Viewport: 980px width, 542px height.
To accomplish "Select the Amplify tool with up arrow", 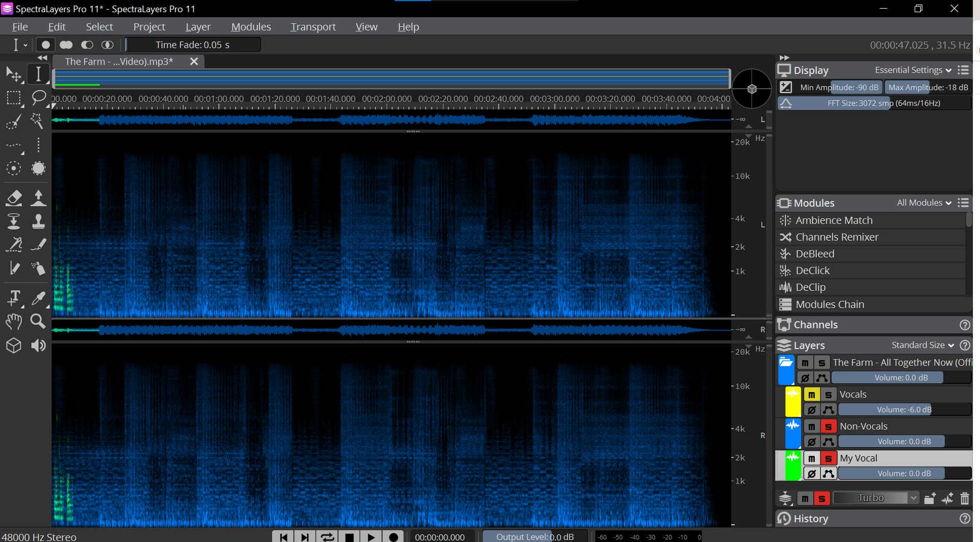I will [38, 198].
